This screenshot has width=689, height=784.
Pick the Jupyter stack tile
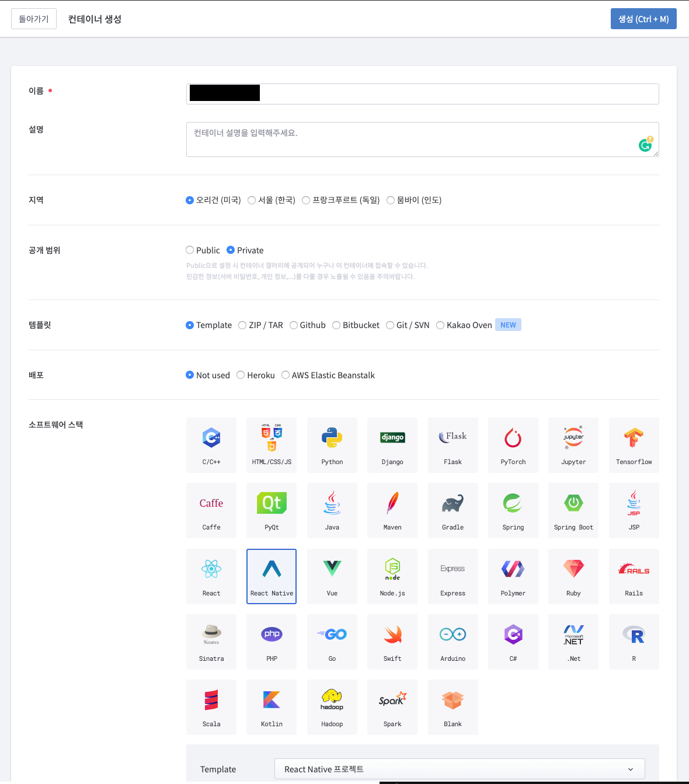pos(573,445)
